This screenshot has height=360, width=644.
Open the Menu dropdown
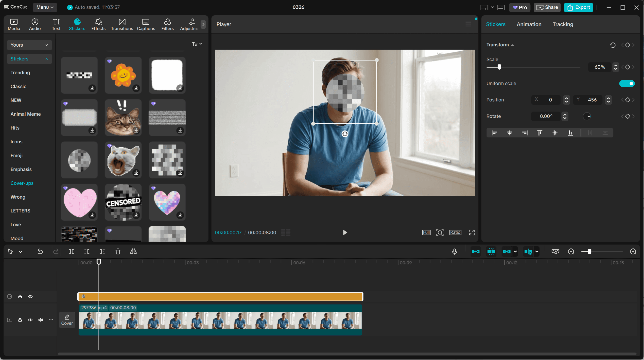click(x=45, y=7)
